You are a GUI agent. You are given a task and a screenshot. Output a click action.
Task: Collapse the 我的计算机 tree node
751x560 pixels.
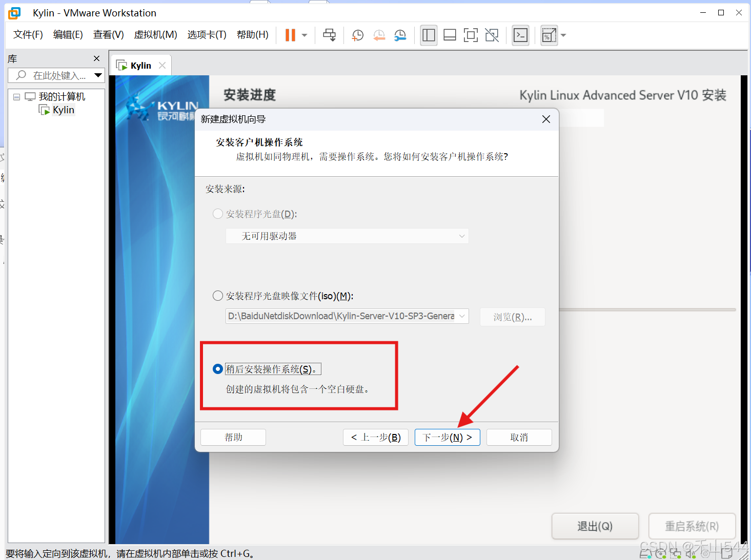coord(16,97)
